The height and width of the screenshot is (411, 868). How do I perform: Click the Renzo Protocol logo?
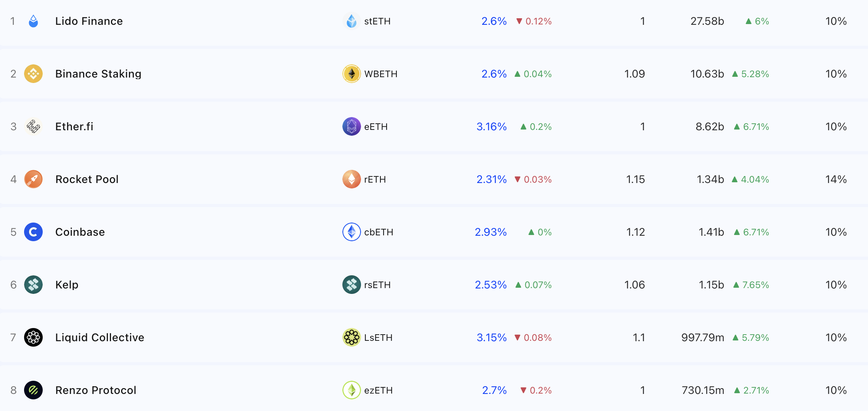tap(33, 390)
